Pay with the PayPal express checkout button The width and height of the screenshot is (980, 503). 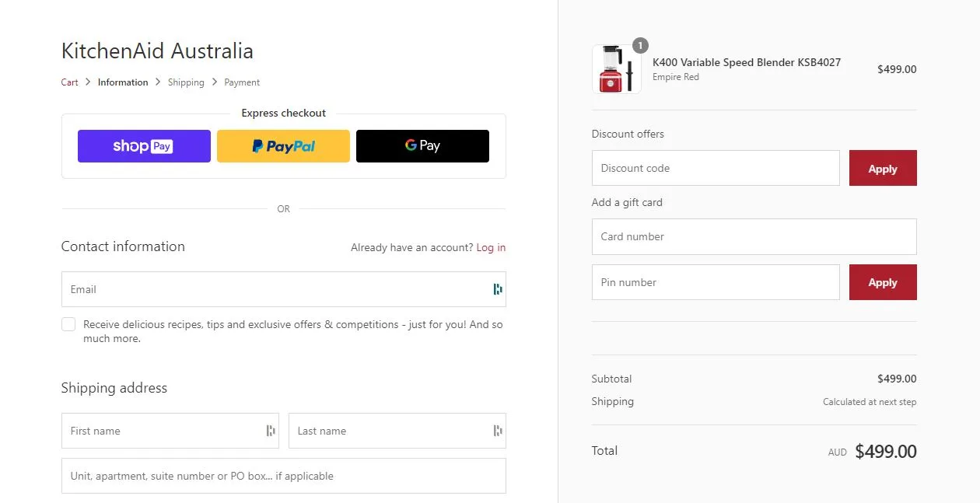tap(283, 145)
